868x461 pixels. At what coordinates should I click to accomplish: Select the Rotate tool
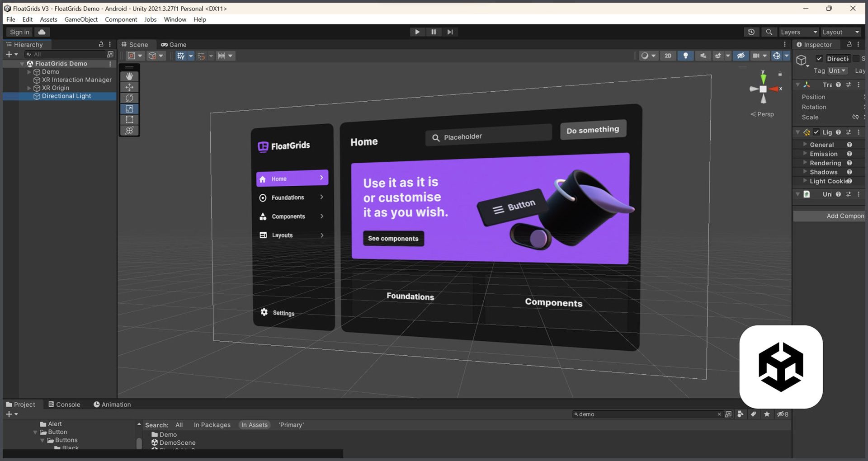coord(129,98)
